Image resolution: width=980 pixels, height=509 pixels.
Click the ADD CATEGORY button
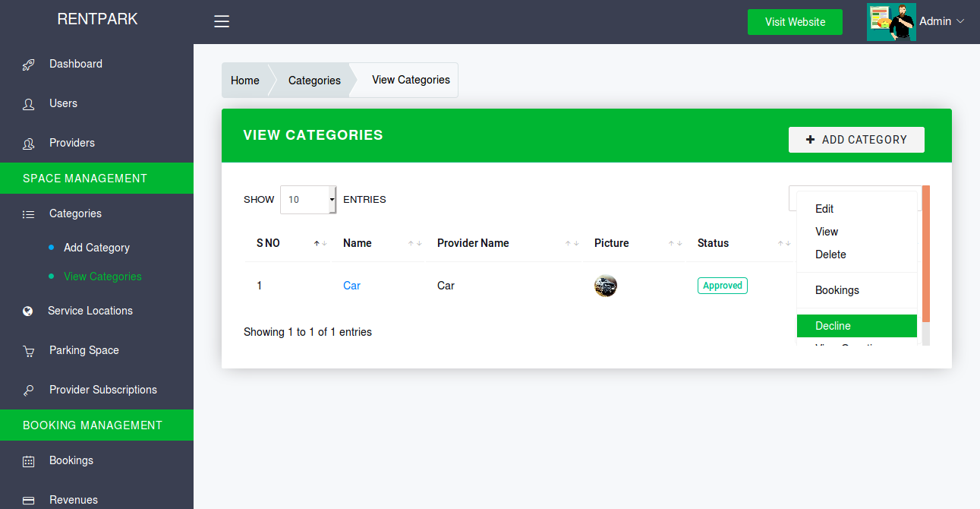click(856, 140)
